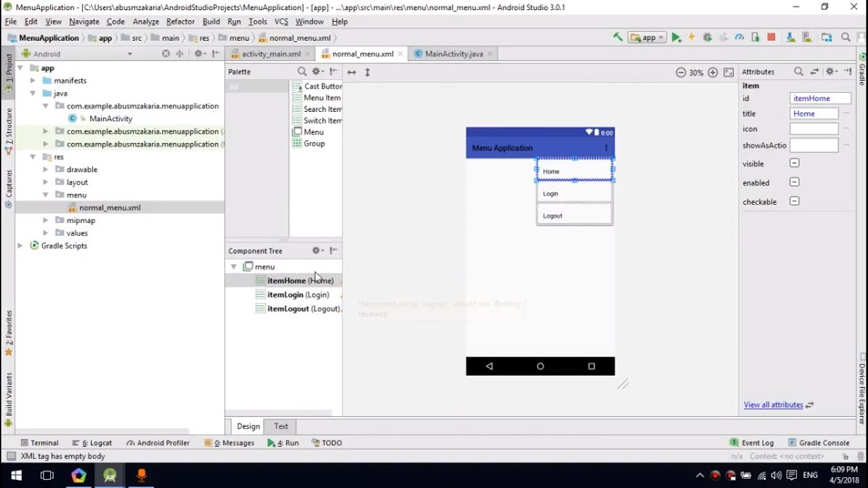Click the zoom to fit screen icon
The image size is (868, 488).
click(729, 73)
